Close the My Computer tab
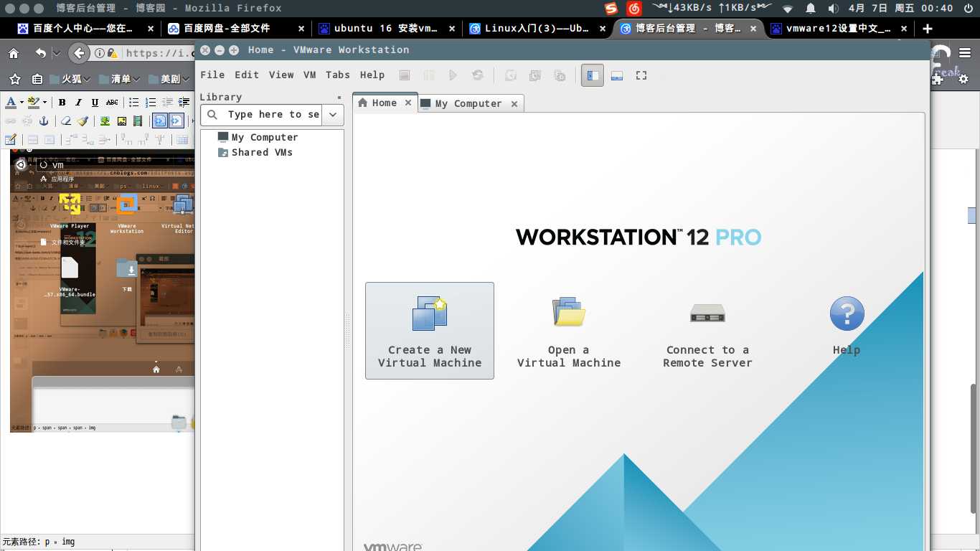This screenshot has height=551, width=980. tap(514, 103)
